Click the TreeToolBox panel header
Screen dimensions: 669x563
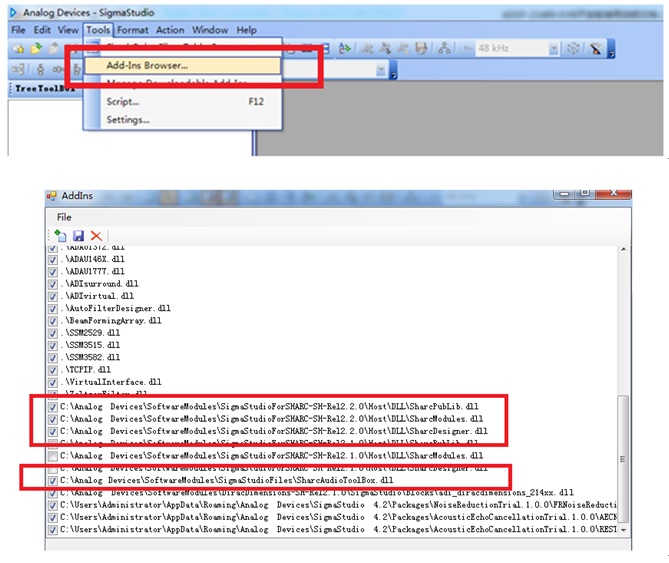(x=45, y=89)
